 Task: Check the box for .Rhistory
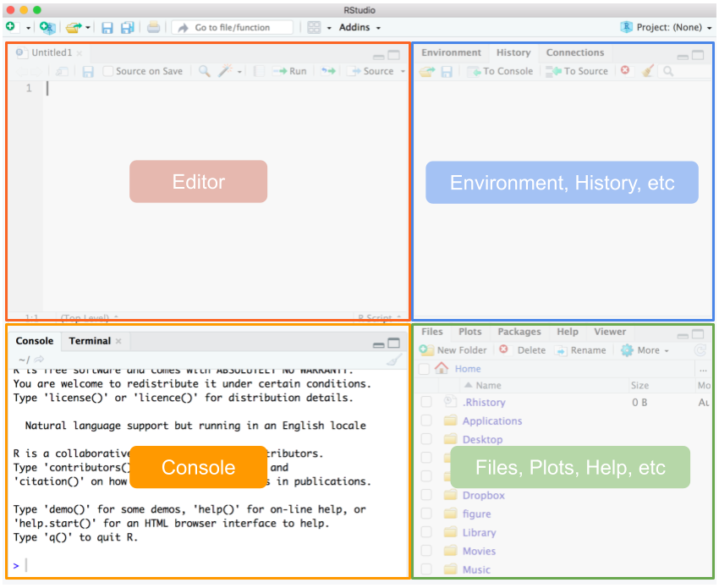pyautogui.click(x=426, y=402)
